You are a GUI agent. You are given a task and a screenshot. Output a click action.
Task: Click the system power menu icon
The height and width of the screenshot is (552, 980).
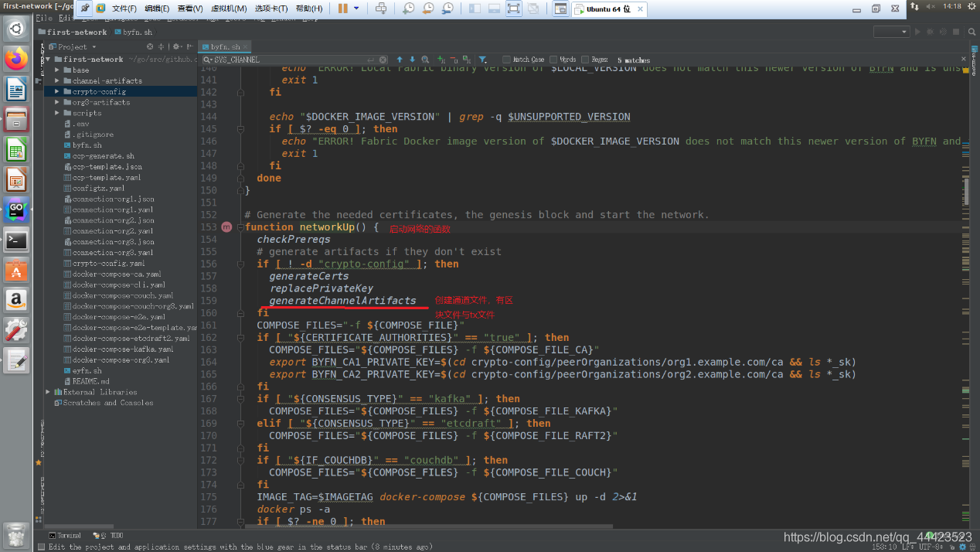971,6
